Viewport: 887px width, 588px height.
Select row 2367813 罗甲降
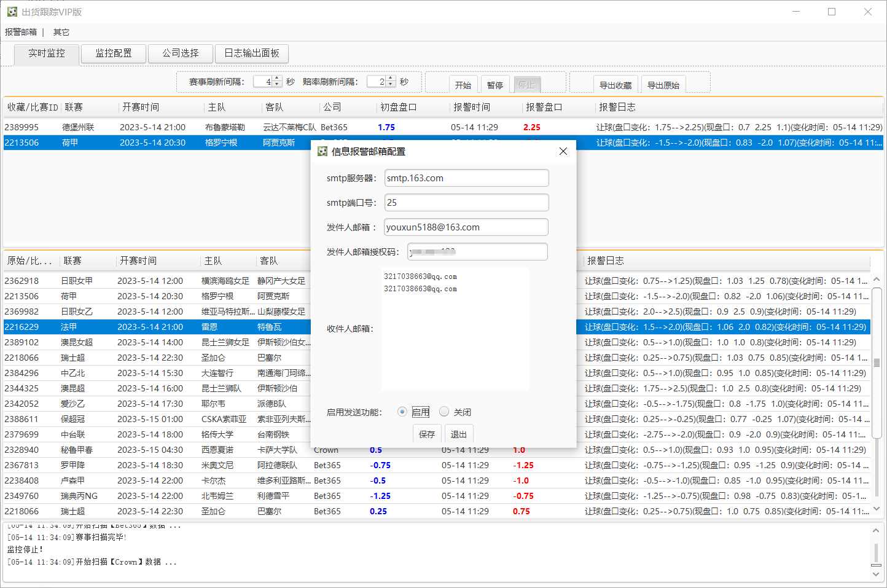(x=437, y=465)
